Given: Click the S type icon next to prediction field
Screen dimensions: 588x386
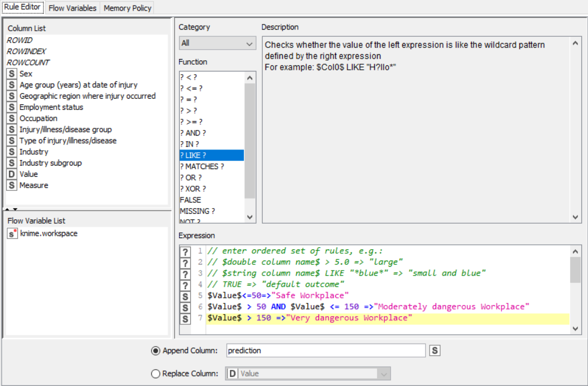Looking at the screenshot, I should point(435,350).
